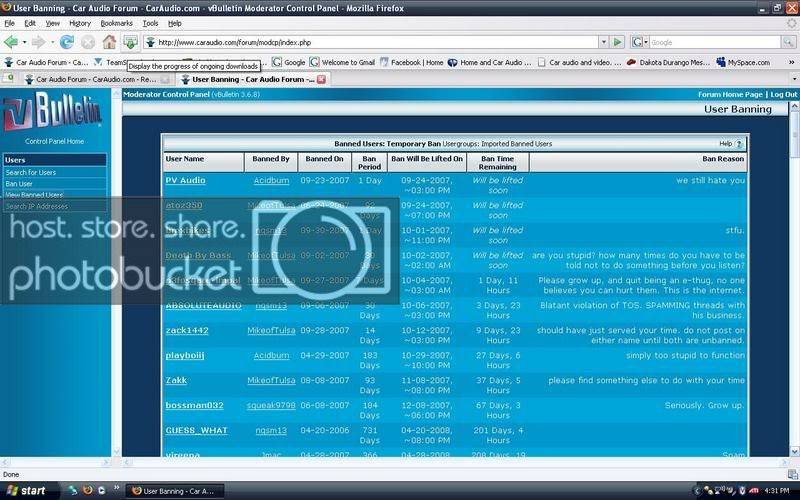800x500 pixels.
Task: Open the History menu
Action: pyautogui.click(x=80, y=23)
